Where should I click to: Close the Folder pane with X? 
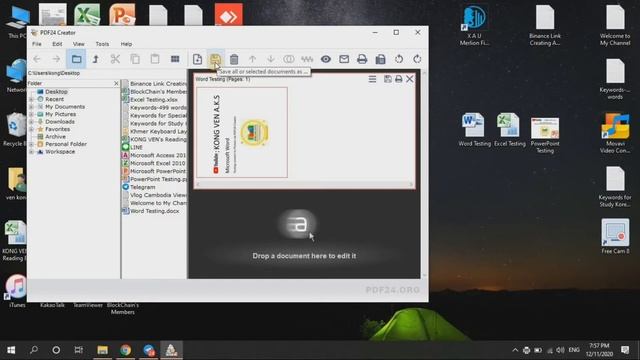pyautogui.click(x=116, y=83)
